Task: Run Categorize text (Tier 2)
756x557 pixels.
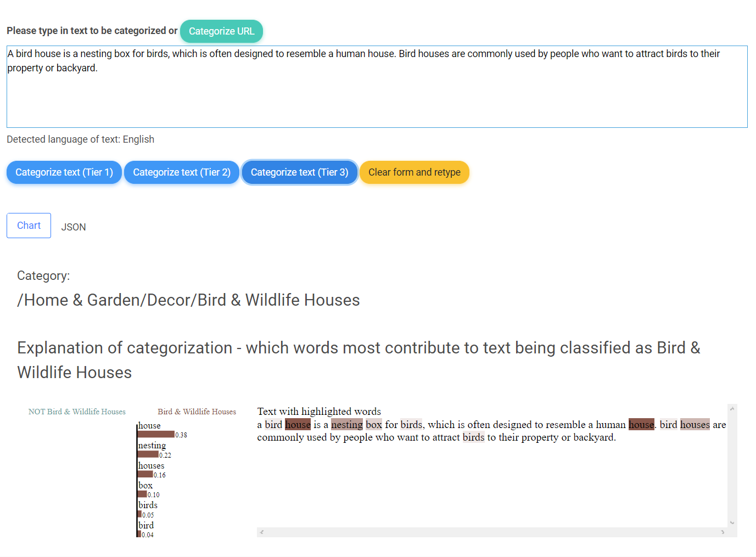Action: 182,172
